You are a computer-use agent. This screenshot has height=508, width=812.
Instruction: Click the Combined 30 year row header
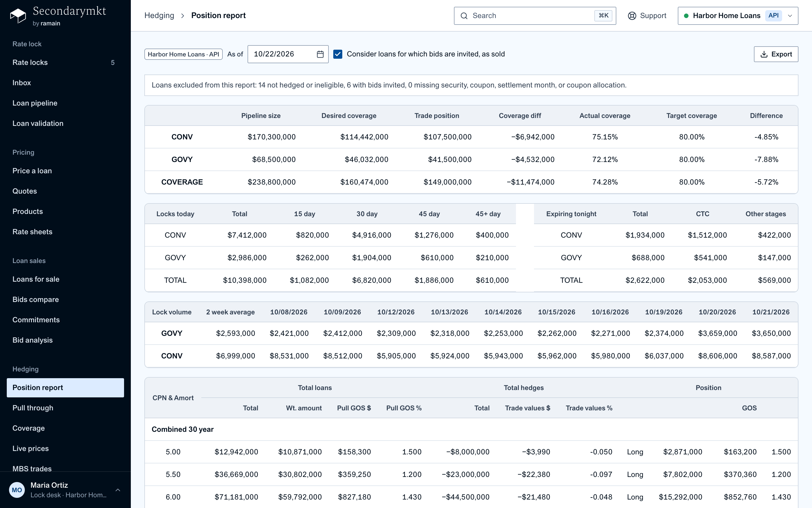pyautogui.click(x=182, y=429)
